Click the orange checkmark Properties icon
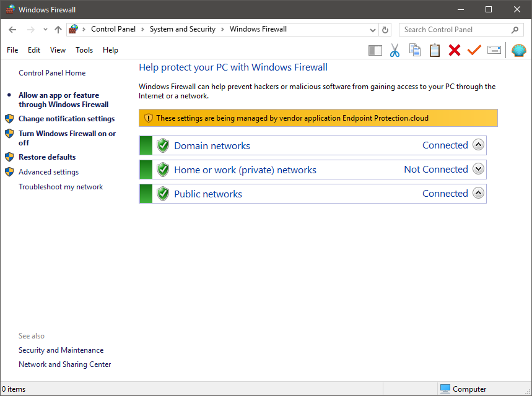This screenshot has width=532, height=396. 474,50
